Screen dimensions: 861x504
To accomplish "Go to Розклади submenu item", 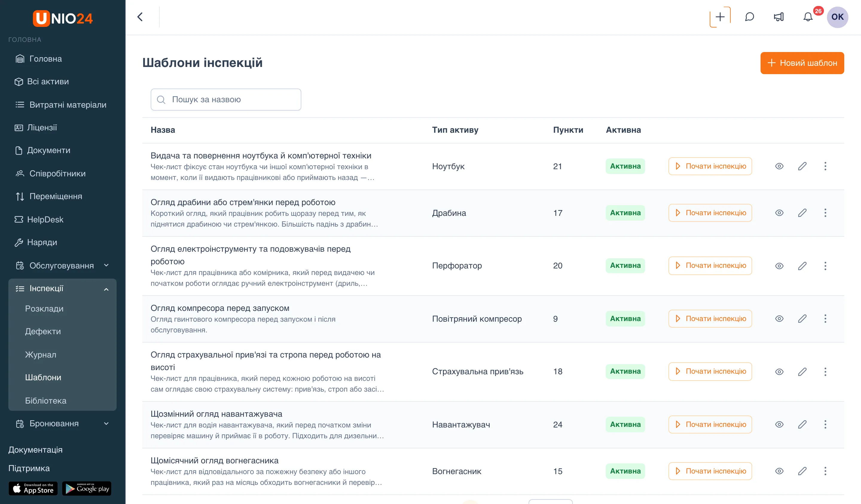I will (44, 308).
